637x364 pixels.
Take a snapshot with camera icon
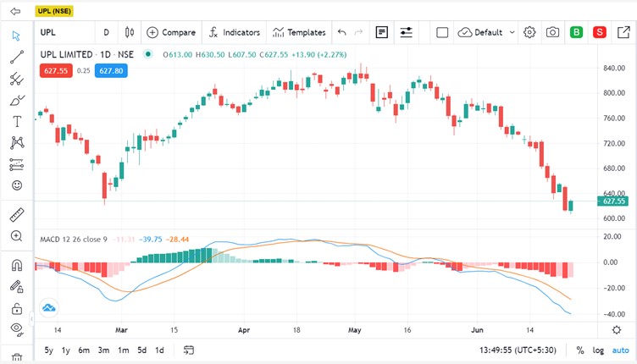pyautogui.click(x=552, y=32)
